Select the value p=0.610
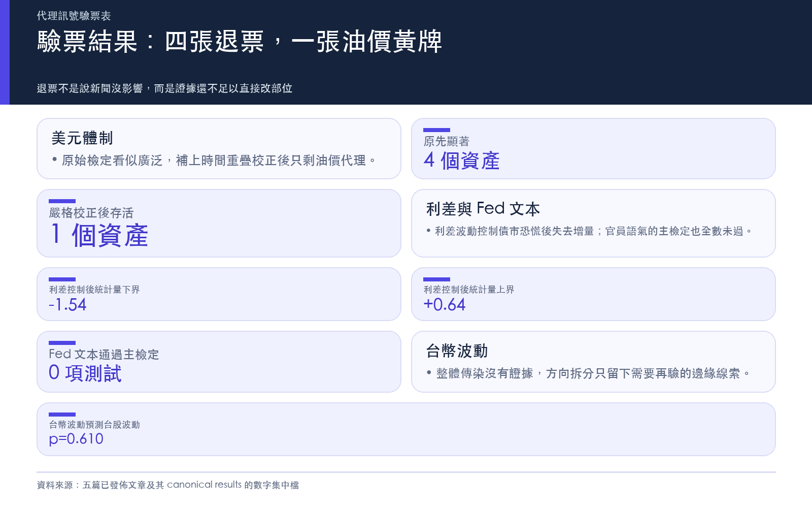 (76, 439)
